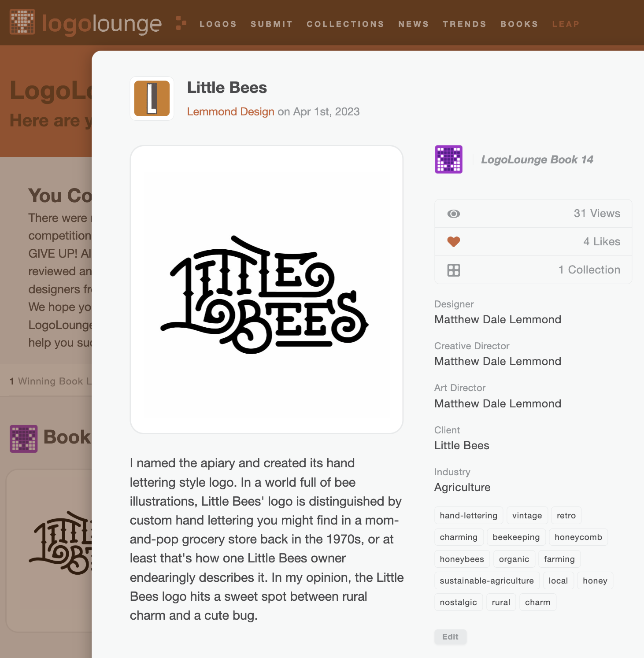Image resolution: width=644 pixels, height=658 pixels.
Task: Click the beekeeping tag
Action: click(516, 537)
